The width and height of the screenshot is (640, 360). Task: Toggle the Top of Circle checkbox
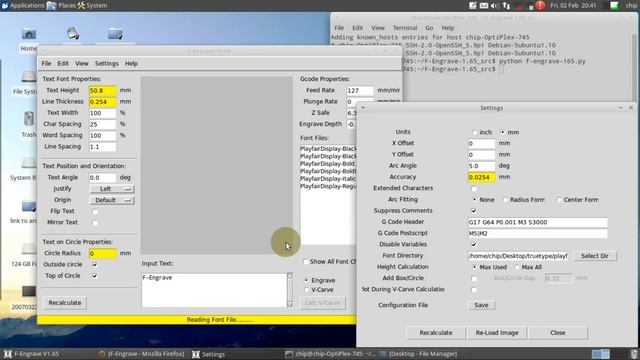[x=95, y=276]
